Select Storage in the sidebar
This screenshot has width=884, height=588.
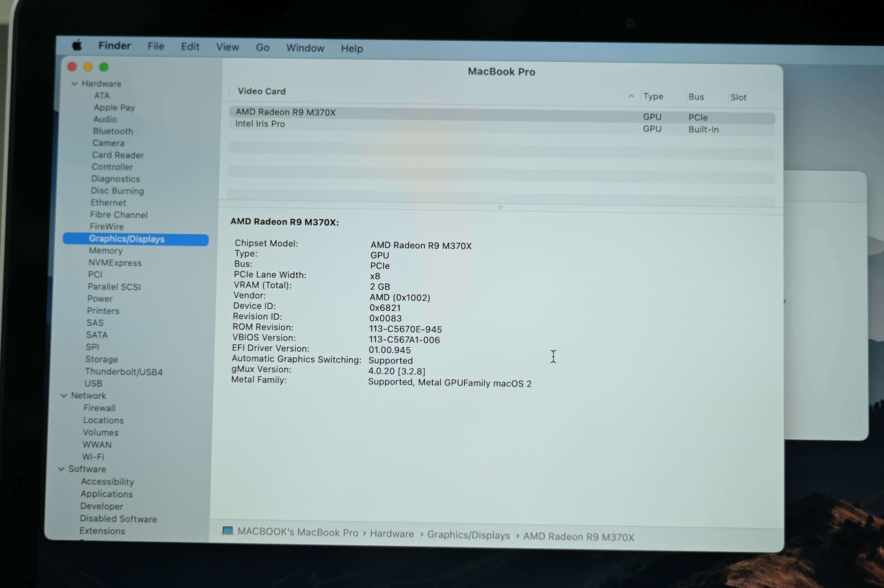tap(101, 359)
